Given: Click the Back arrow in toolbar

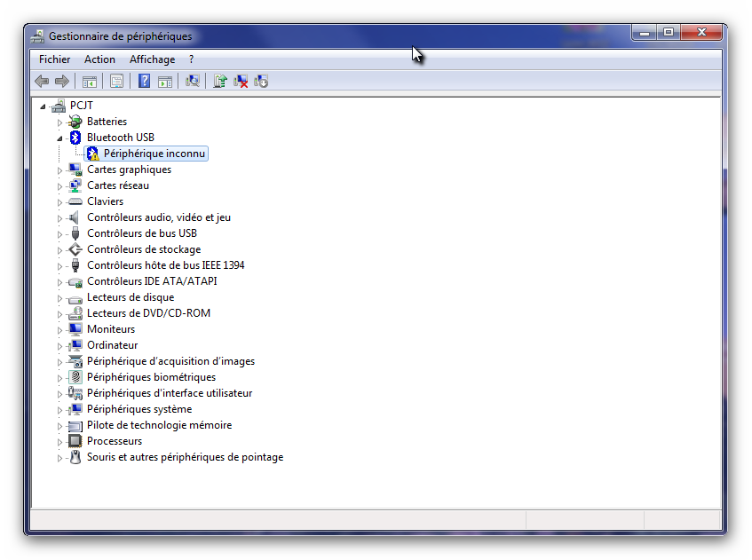Looking at the screenshot, I should 42,82.
